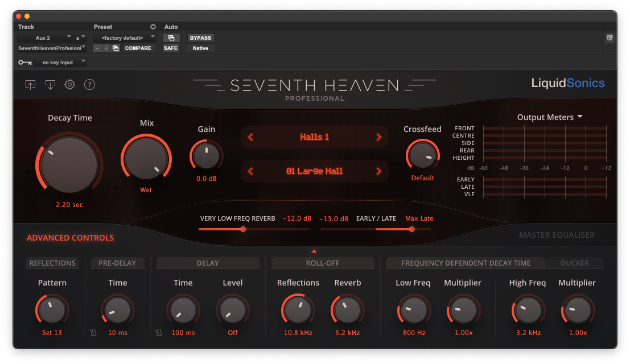This screenshot has width=630, height=364.
Task: Click the 01 Large Hall preset display
Action: (314, 171)
